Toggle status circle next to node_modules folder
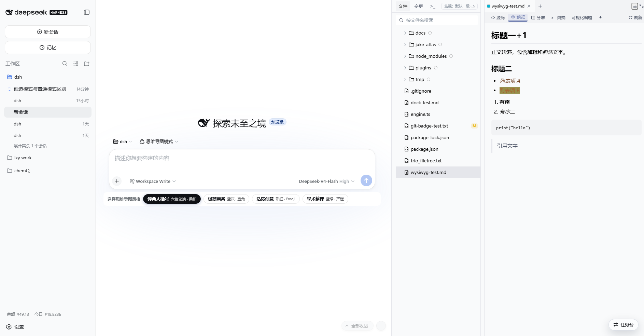 [x=451, y=56]
